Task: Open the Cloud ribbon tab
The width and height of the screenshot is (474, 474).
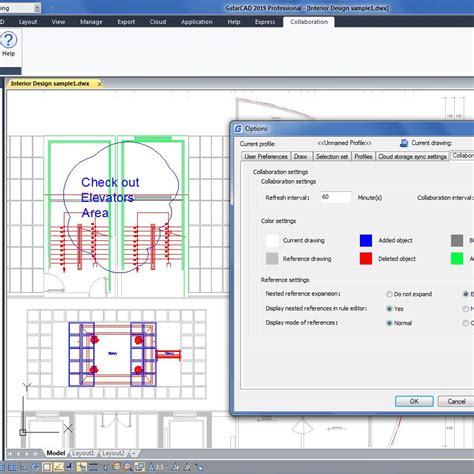Action: [x=158, y=22]
